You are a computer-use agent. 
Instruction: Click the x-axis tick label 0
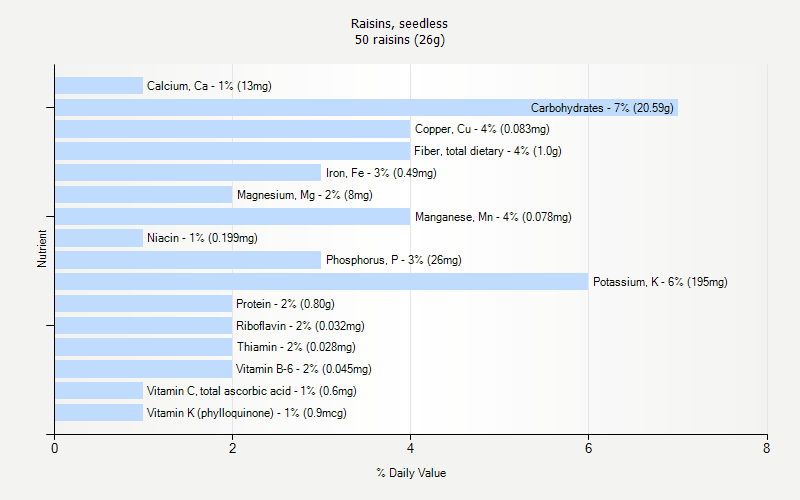pyautogui.click(x=55, y=448)
